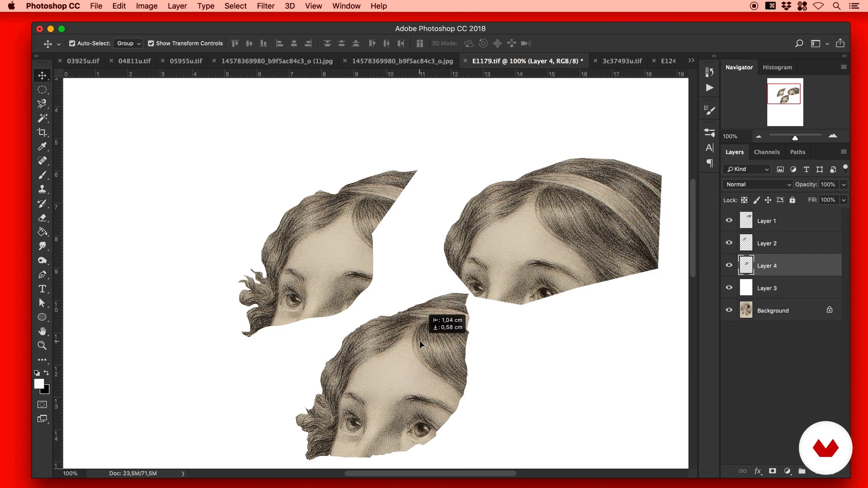Hide Layer 2 visibility

pos(729,243)
